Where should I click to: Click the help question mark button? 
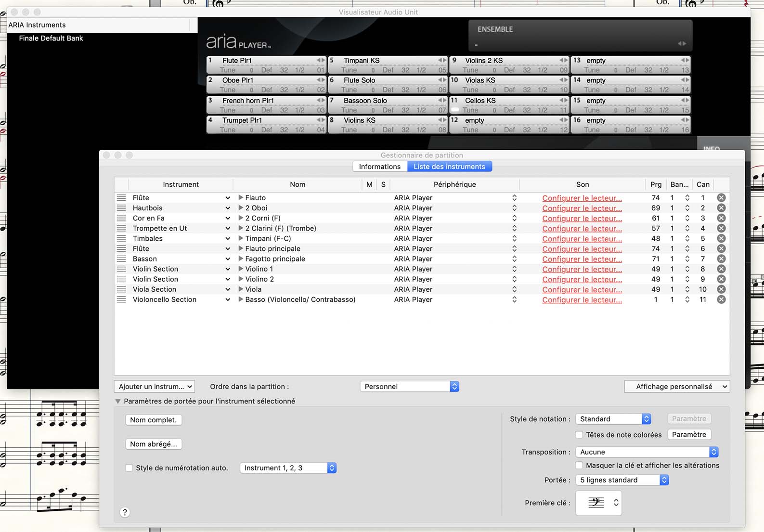125,512
